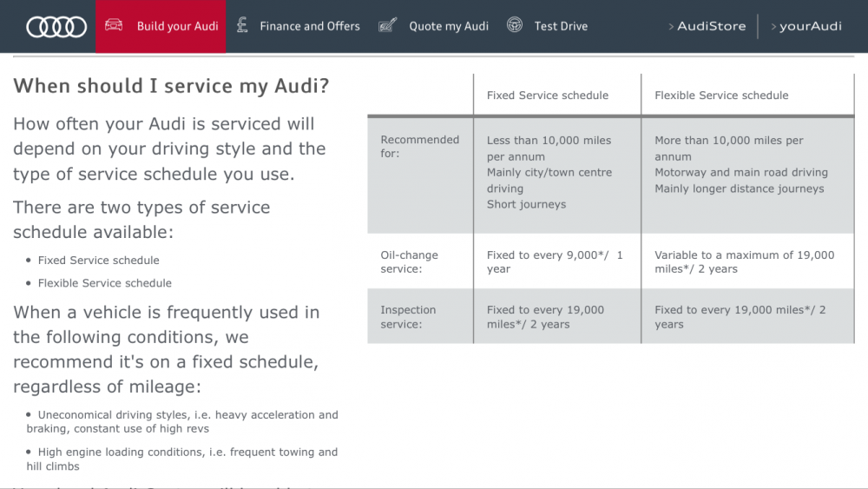Open the Build your Audi tab
Screen dimensions: 868x489
(x=161, y=26)
